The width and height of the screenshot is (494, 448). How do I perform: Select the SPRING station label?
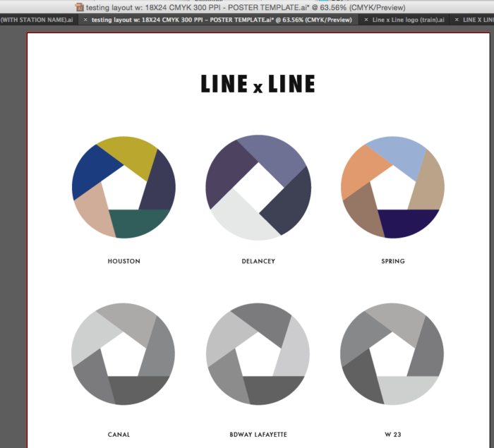pyautogui.click(x=392, y=261)
